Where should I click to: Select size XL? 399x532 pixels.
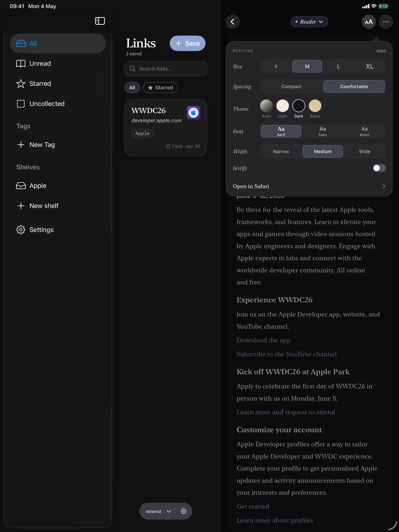click(x=370, y=66)
